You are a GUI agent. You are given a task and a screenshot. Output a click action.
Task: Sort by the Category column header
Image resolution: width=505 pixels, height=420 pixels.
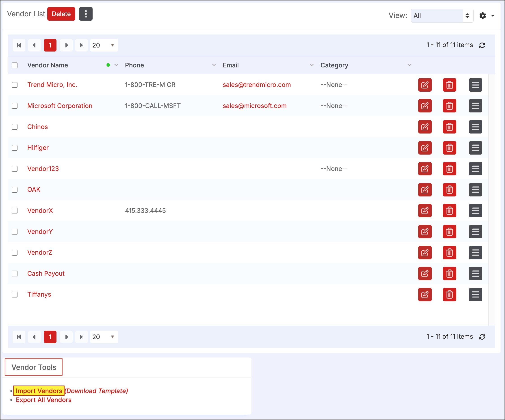coord(334,65)
